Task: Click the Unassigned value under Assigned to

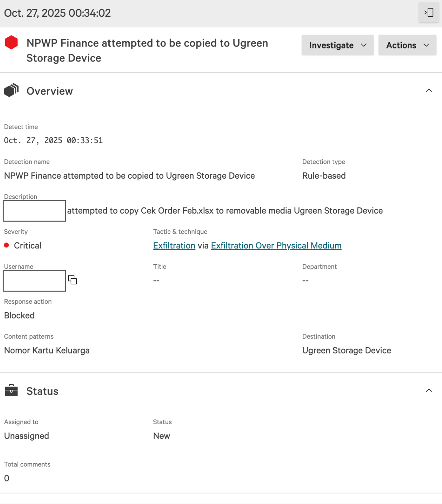Action: (x=26, y=436)
